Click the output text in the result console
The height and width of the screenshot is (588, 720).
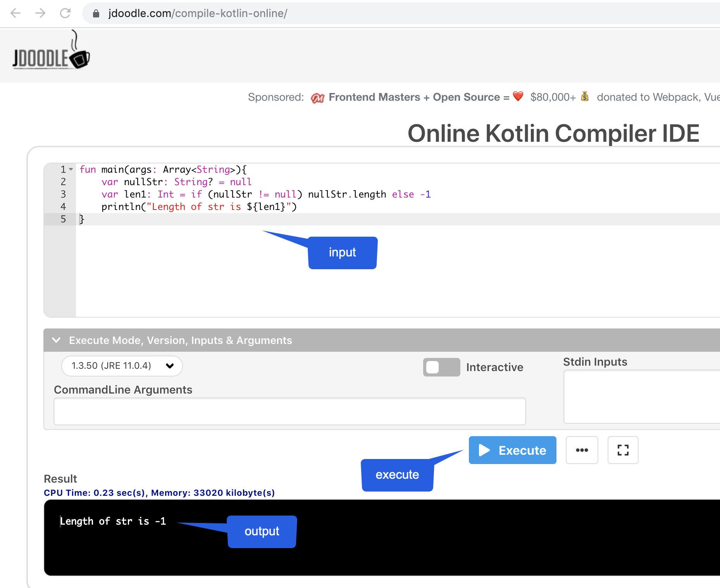coord(113,521)
